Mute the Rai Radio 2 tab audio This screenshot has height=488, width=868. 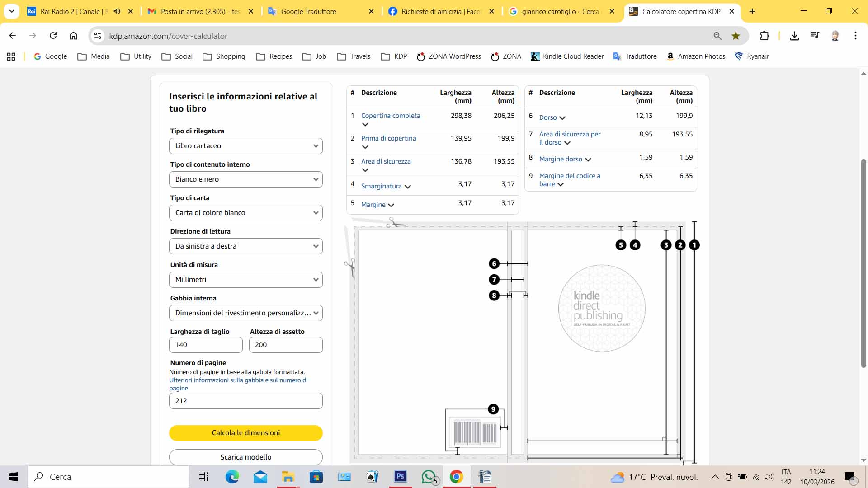pos(117,11)
